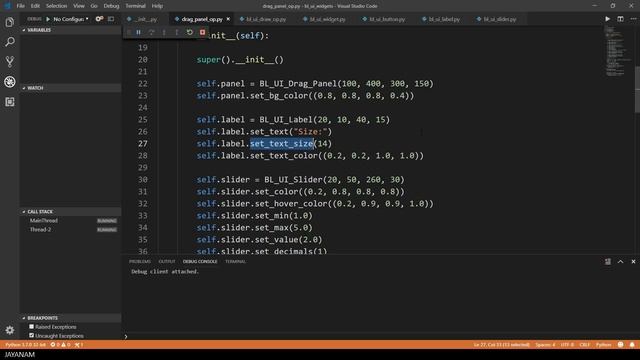640x360 pixels.
Task: Open the Terminal menu
Action: pos(136,6)
